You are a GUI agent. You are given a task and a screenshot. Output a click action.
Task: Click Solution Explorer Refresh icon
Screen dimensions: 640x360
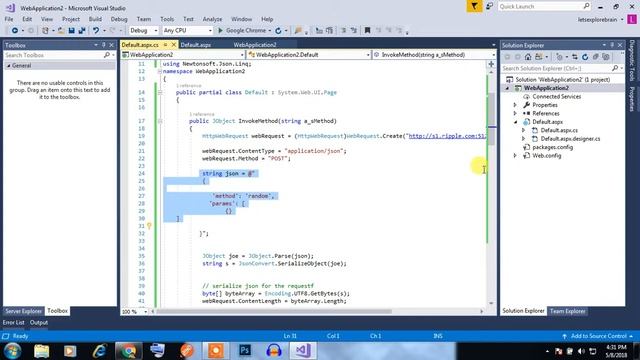(585, 57)
